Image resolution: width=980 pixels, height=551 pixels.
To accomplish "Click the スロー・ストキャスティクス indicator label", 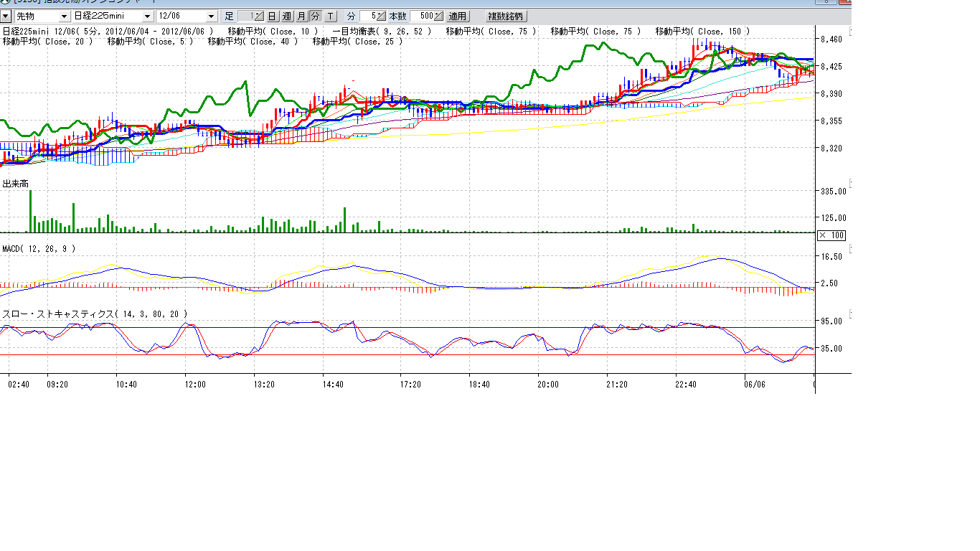I will coord(95,314).
